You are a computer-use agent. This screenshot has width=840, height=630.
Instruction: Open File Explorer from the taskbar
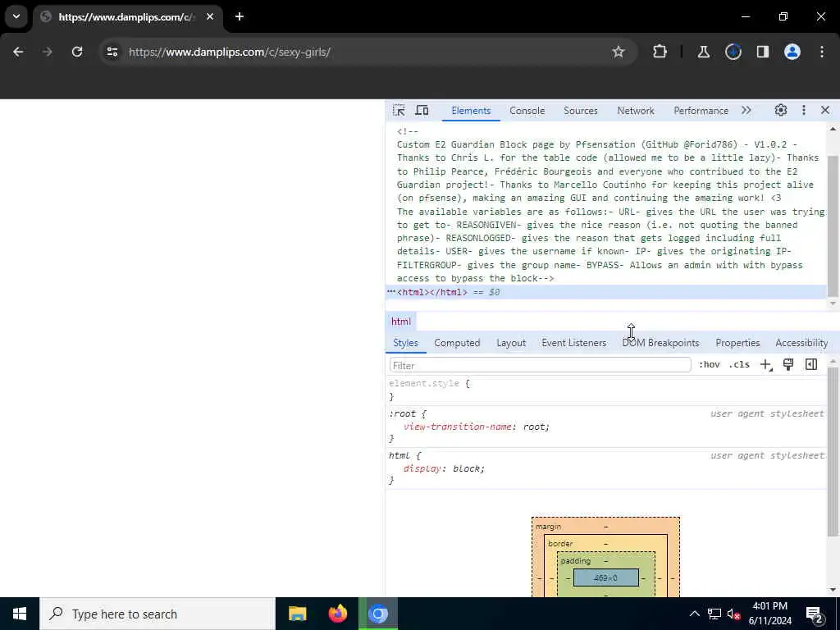pyautogui.click(x=297, y=614)
